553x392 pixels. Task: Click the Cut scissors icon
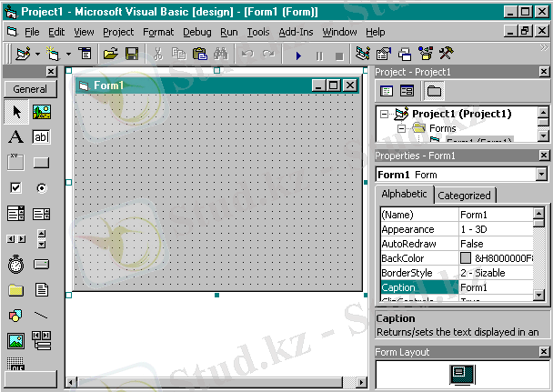point(158,54)
